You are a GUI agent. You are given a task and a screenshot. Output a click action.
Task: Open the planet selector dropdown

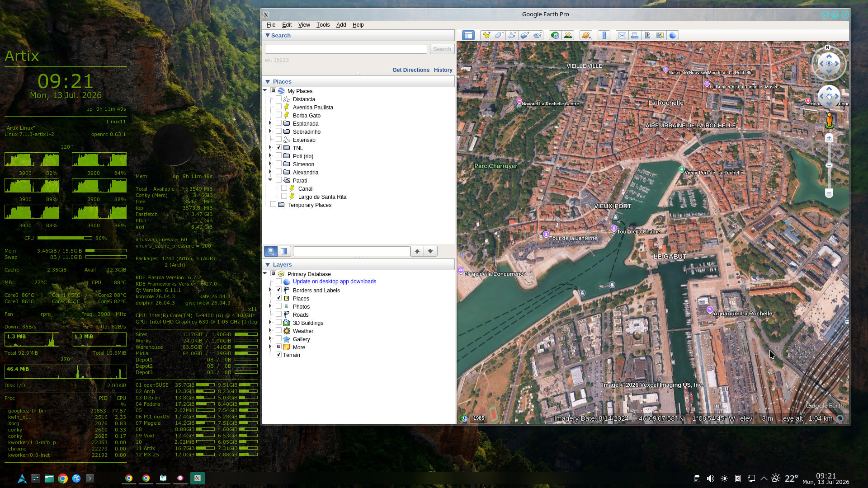click(x=586, y=35)
